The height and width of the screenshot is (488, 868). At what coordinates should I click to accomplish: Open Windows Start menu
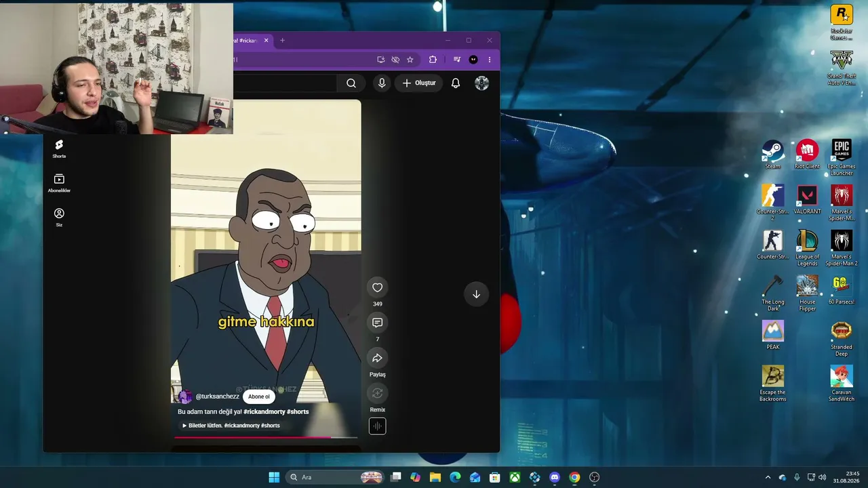click(x=274, y=477)
